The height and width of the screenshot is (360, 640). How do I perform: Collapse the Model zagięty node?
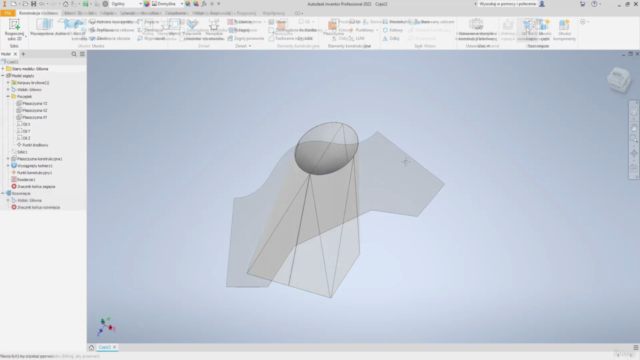coord(3,76)
